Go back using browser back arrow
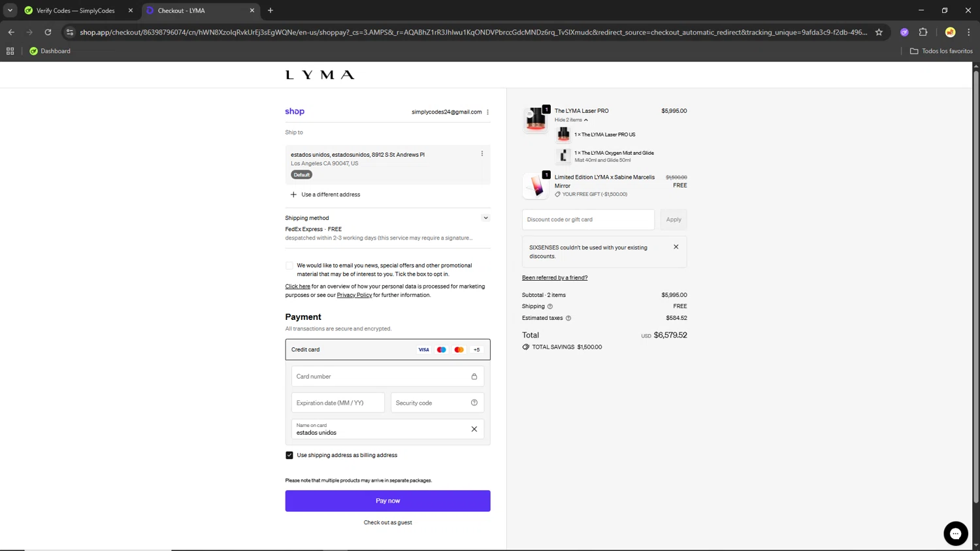980x551 pixels. pos(11,32)
